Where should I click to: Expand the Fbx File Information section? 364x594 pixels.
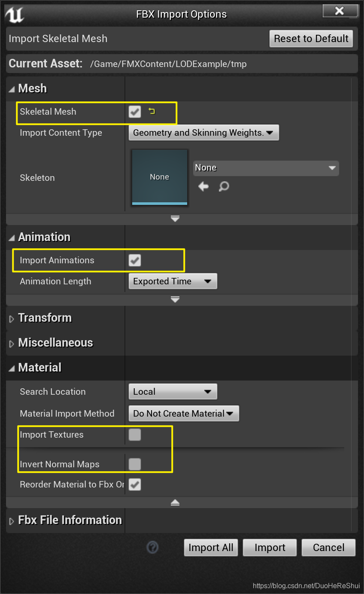(12, 521)
